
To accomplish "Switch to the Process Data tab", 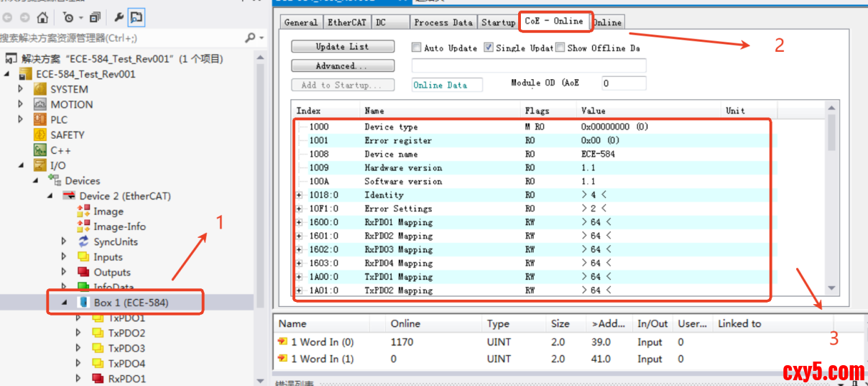I will point(443,22).
